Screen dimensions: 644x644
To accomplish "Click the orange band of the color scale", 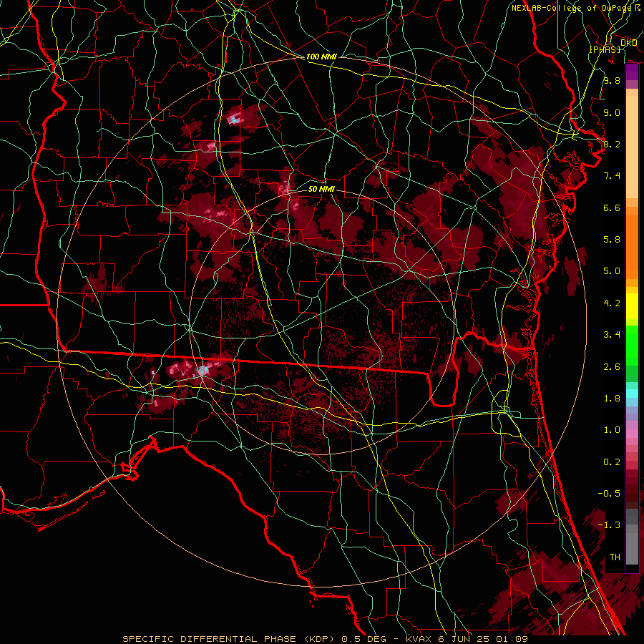I will pyautogui.click(x=632, y=246).
